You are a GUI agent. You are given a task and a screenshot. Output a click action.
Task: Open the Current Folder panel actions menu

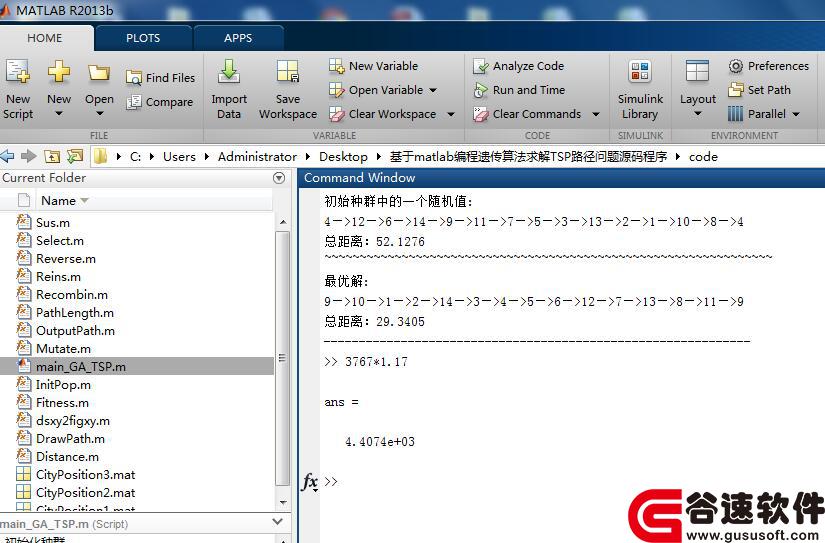point(279,178)
